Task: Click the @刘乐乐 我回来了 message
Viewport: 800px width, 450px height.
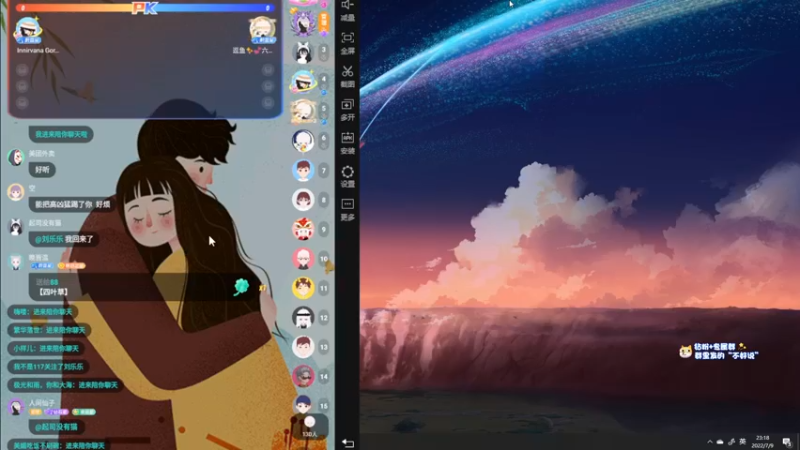Action: pyautogui.click(x=64, y=239)
